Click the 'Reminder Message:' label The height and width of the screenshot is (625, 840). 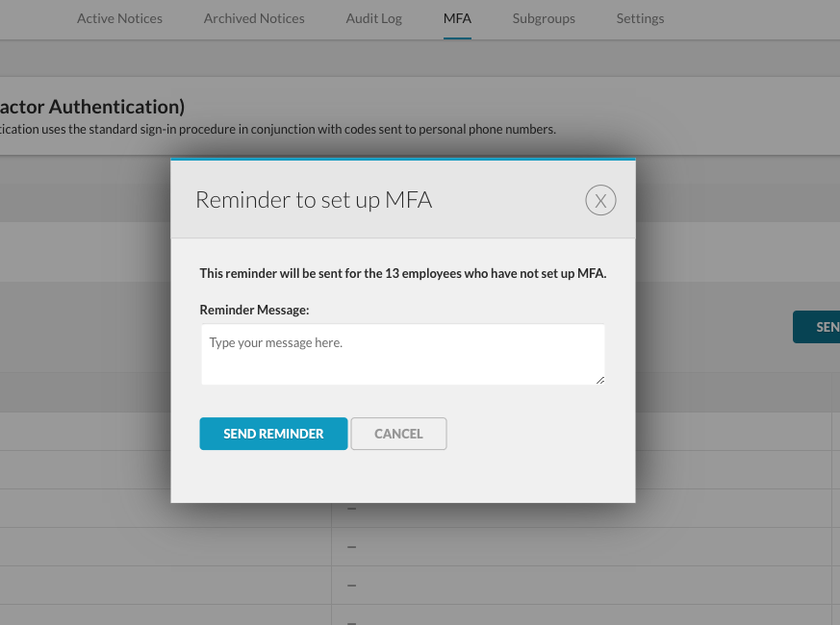click(x=254, y=310)
